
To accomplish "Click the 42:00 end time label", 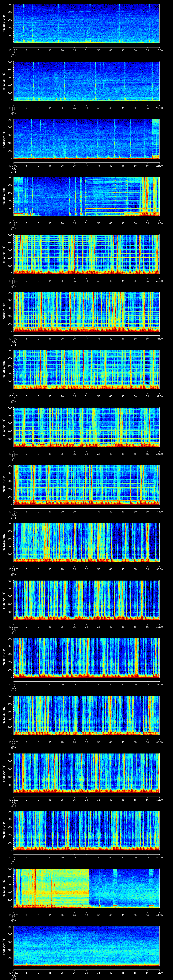I will click(x=160, y=972).
